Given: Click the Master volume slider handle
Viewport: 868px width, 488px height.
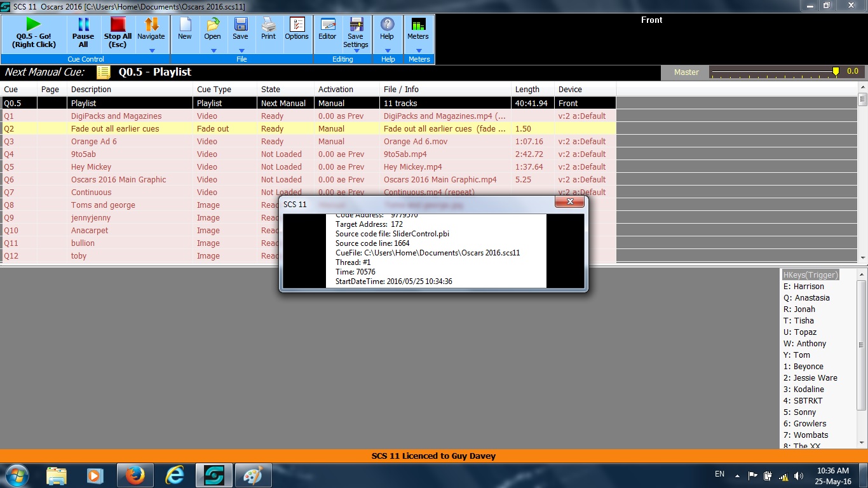Looking at the screenshot, I should pos(836,72).
